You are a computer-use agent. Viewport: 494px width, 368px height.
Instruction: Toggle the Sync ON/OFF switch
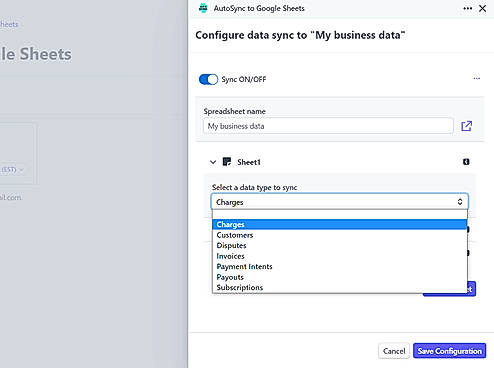click(208, 79)
